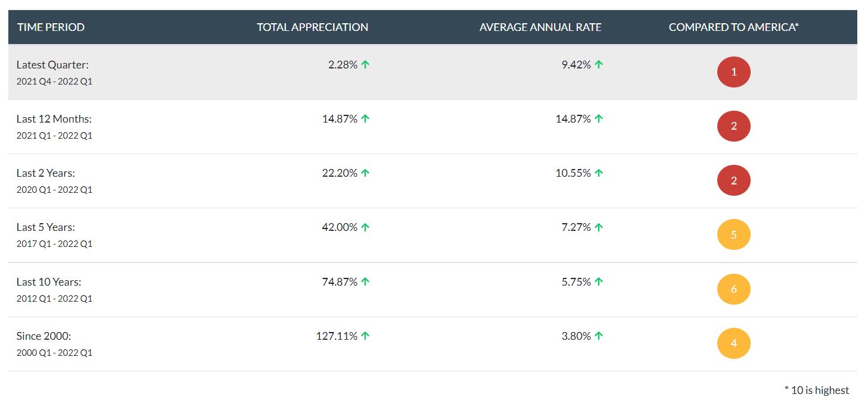
Task: Select the Last 2 Years row label
Action: click(x=46, y=173)
